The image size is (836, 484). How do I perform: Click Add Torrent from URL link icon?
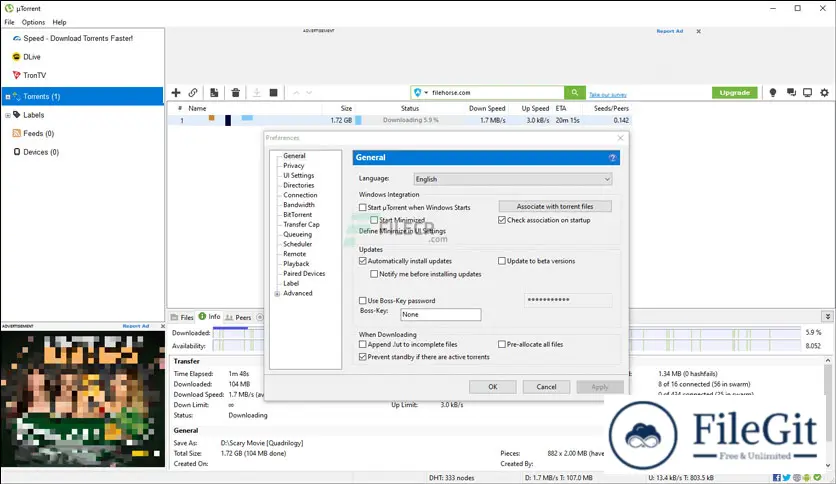(x=193, y=93)
